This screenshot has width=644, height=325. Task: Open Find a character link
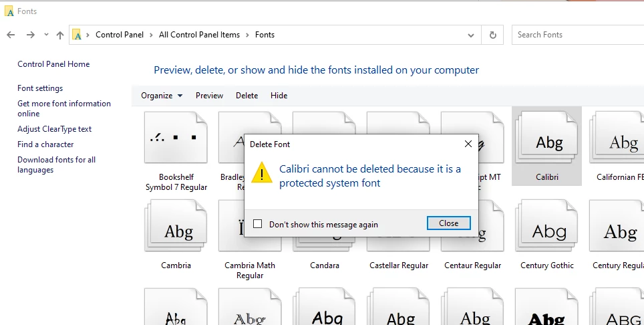coord(45,144)
